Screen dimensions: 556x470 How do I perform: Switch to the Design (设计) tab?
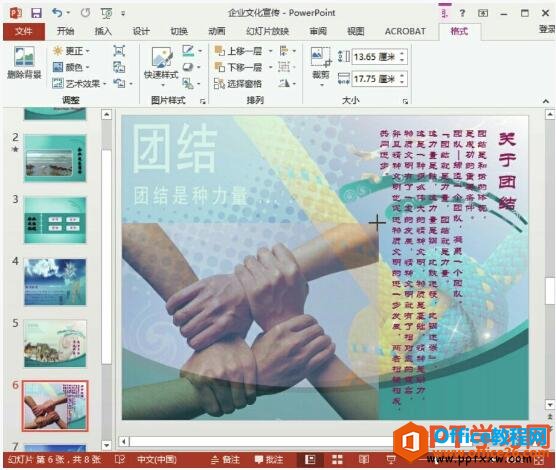coord(141,31)
